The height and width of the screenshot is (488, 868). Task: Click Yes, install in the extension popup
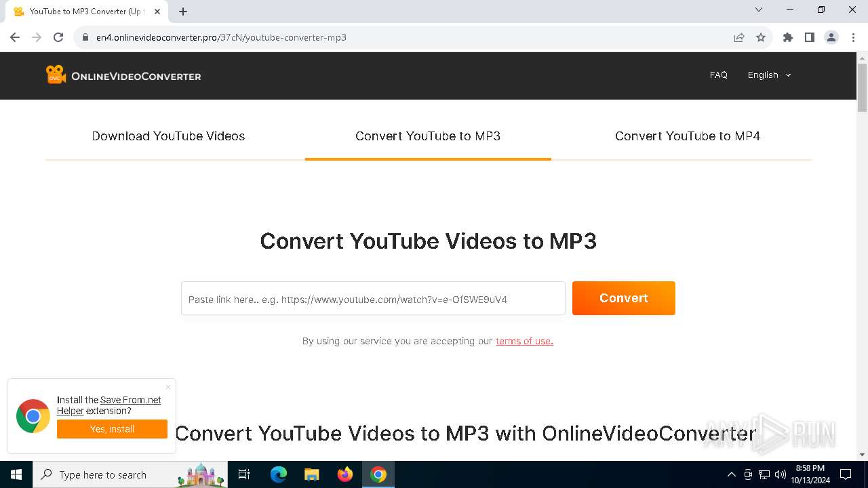[x=112, y=429]
